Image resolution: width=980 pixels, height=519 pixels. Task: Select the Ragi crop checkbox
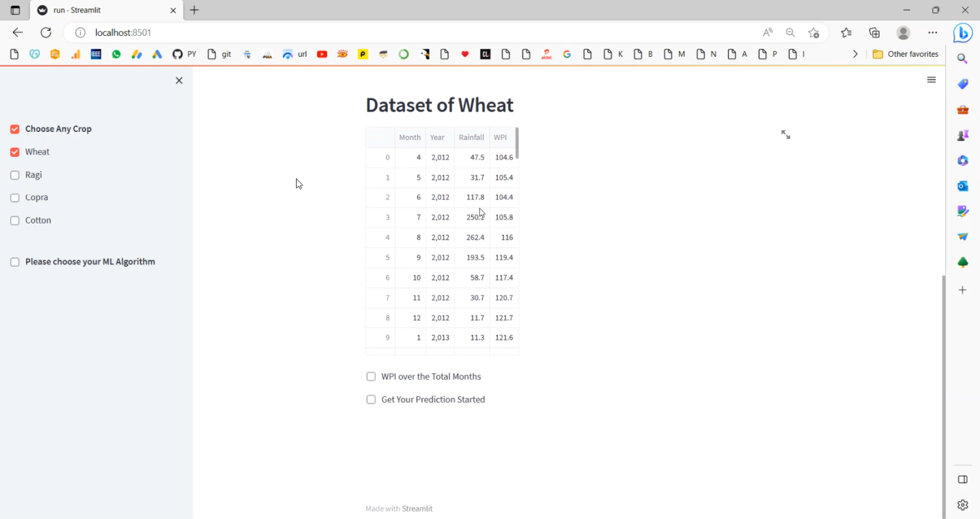point(15,175)
